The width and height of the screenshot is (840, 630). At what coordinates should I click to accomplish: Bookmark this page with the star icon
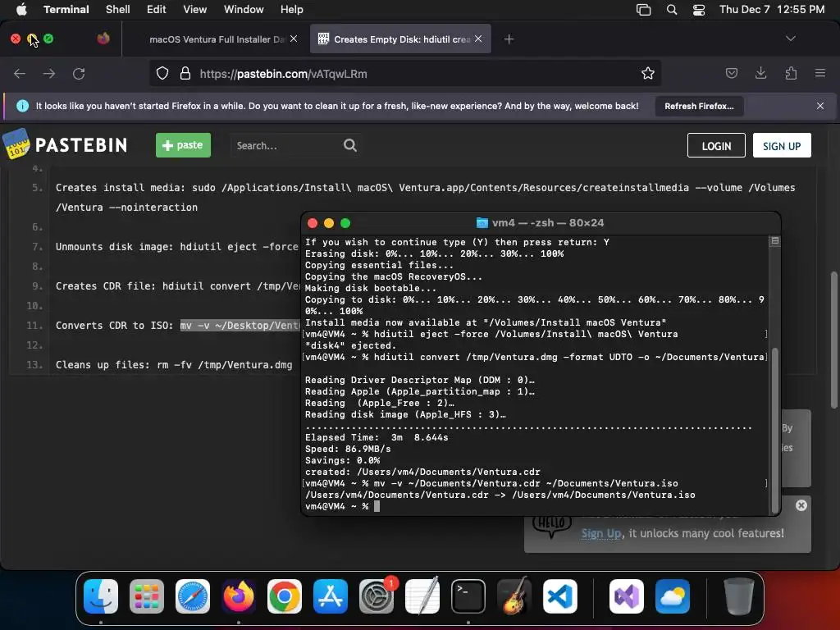tap(648, 73)
